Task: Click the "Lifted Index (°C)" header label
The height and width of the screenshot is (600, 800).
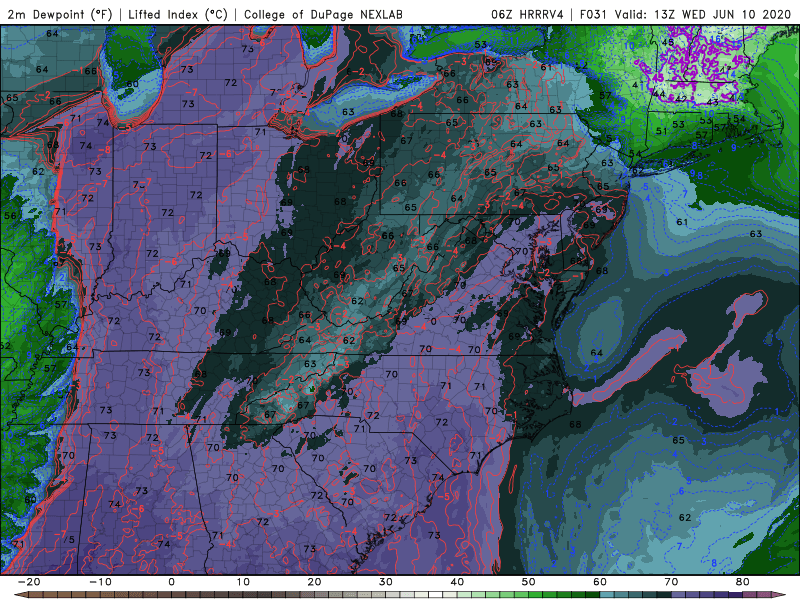Action: 178,14
